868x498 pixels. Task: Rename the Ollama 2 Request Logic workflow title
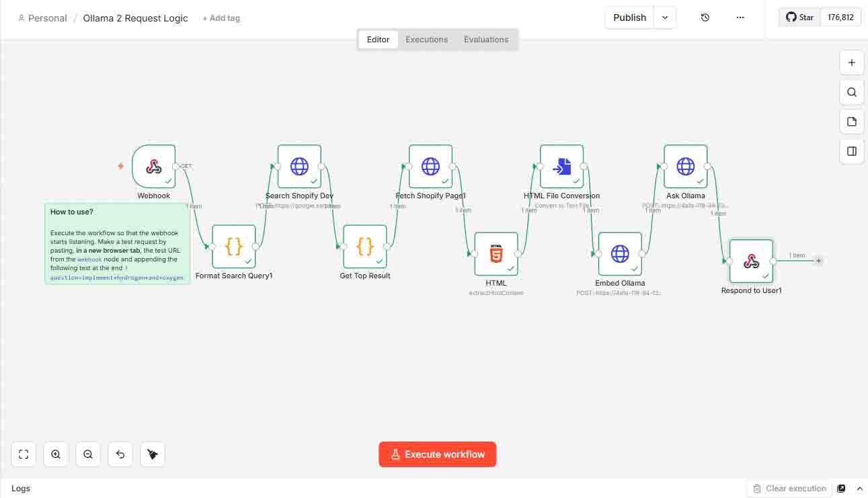coord(134,17)
